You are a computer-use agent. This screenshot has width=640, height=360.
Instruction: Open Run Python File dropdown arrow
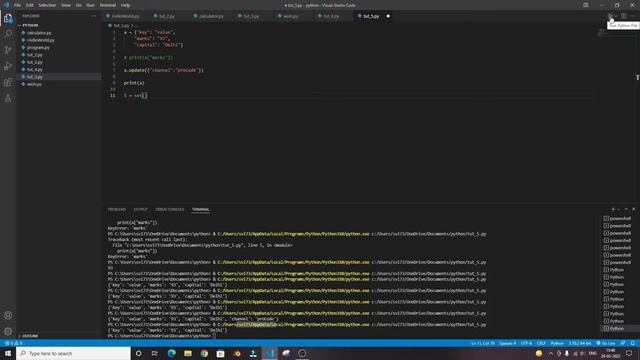coord(616,16)
